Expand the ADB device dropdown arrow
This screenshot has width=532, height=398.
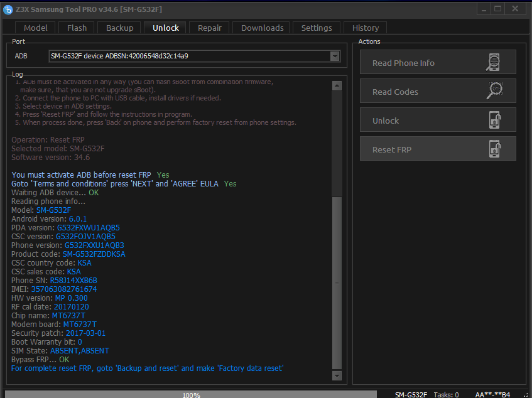[335, 56]
